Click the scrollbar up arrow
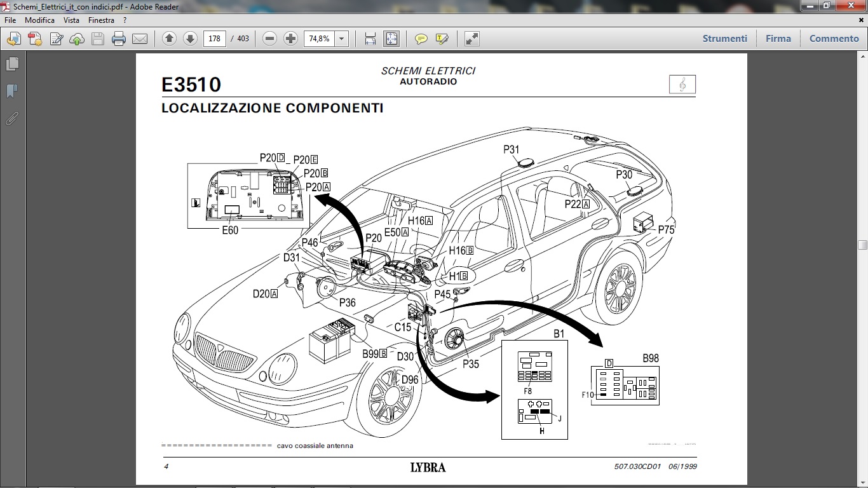Image resolution: width=868 pixels, height=488 pixels. pos(862,58)
